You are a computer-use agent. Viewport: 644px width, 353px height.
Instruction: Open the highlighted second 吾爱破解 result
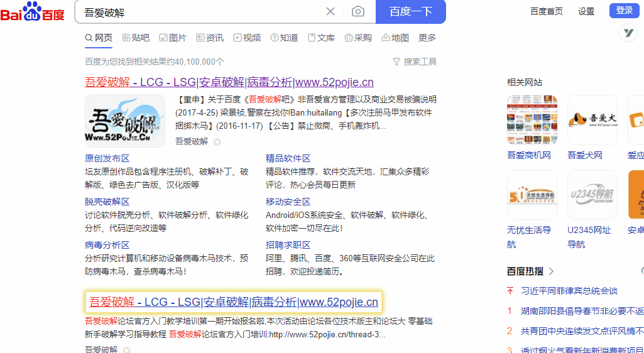point(234,302)
